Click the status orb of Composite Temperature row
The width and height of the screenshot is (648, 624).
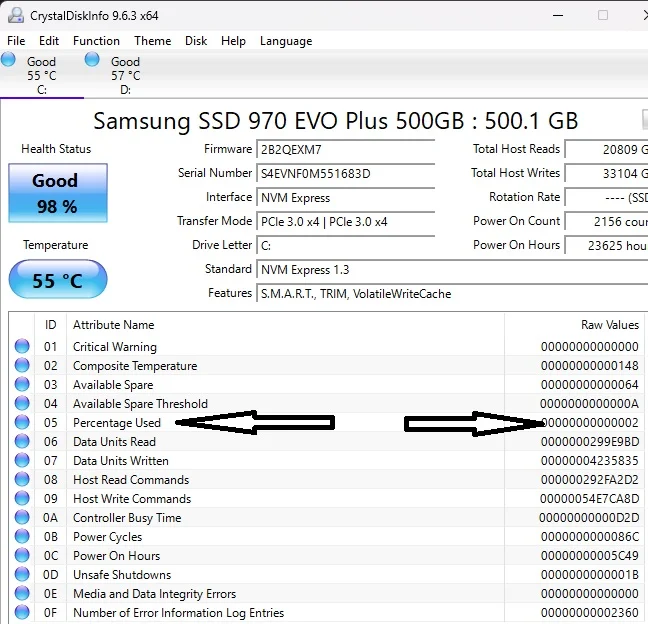pos(22,365)
